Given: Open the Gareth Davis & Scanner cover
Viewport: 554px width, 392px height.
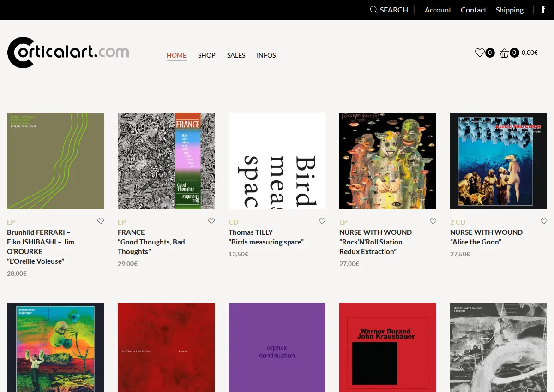Looking at the screenshot, I should pyautogui.click(x=499, y=347).
